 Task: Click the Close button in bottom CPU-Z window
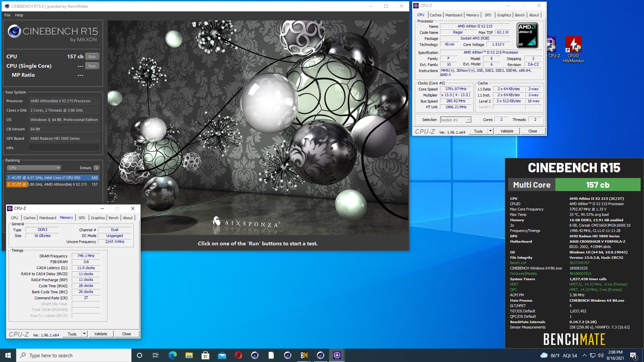[x=126, y=334]
